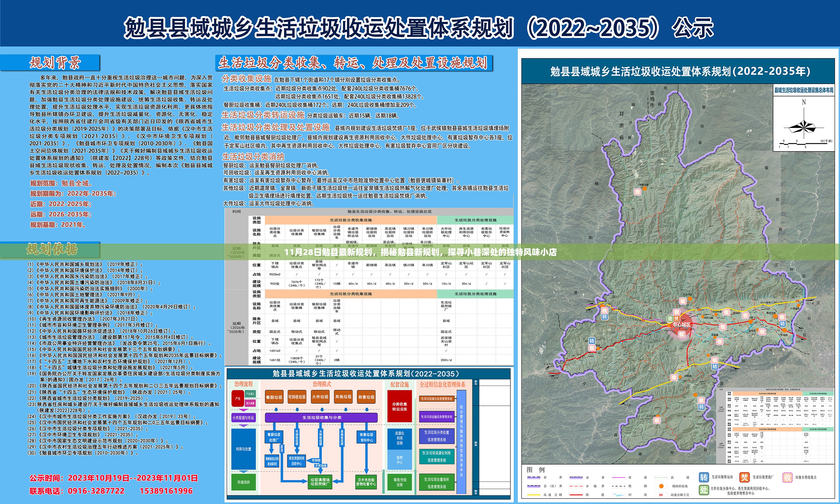Click the purple 生活垃圾收集与分类 bar

pos(321,418)
